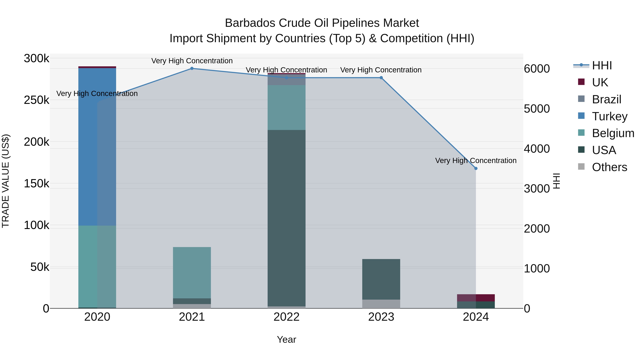Click the Turkey blue legend swatch

click(581, 116)
